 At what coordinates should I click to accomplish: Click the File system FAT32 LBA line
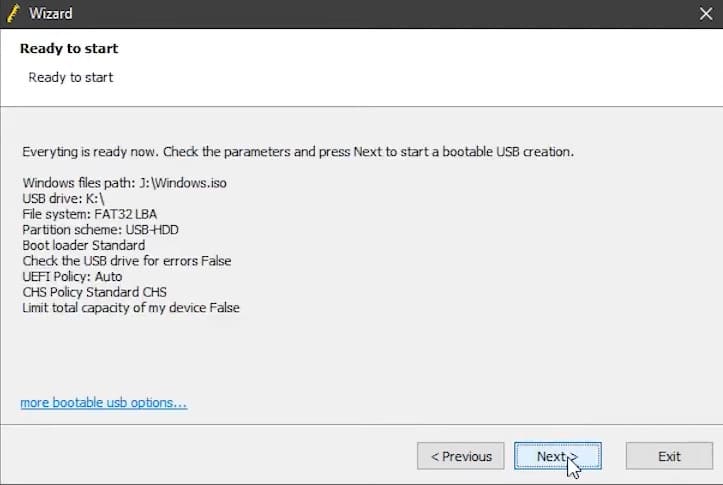pyautogui.click(x=89, y=214)
